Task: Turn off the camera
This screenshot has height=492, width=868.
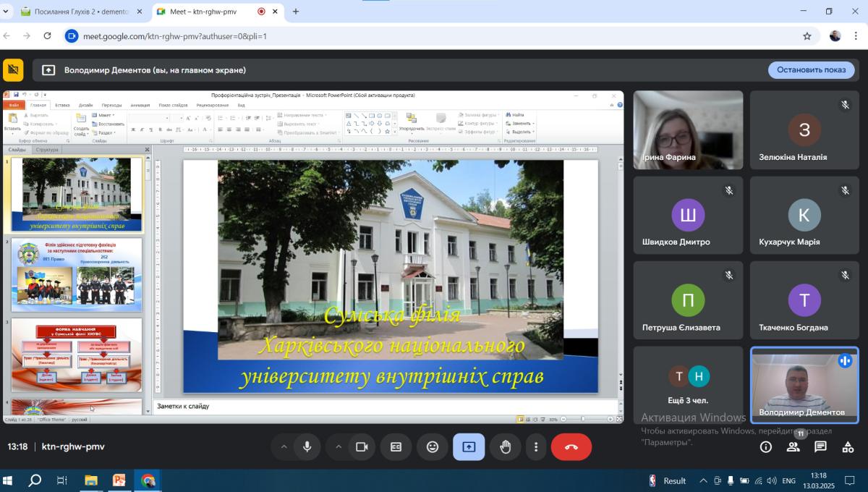Action: (362, 447)
